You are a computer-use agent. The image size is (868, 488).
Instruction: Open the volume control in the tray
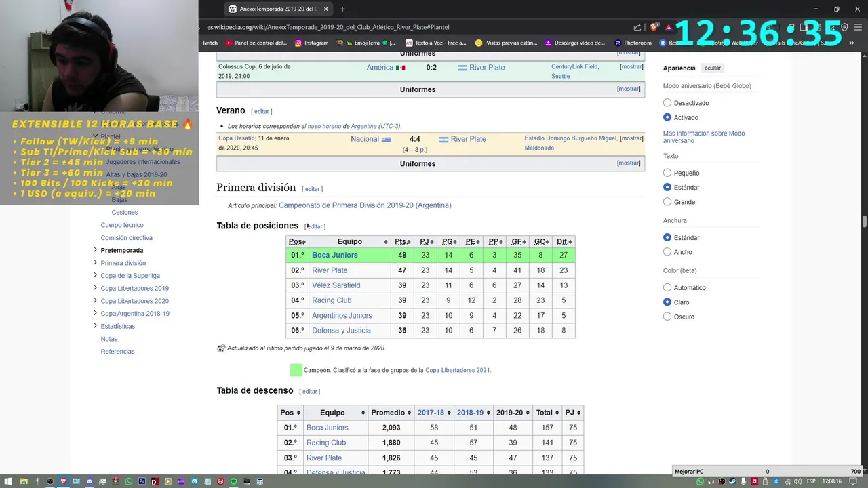pyautogui.click(x=799, y=481)
